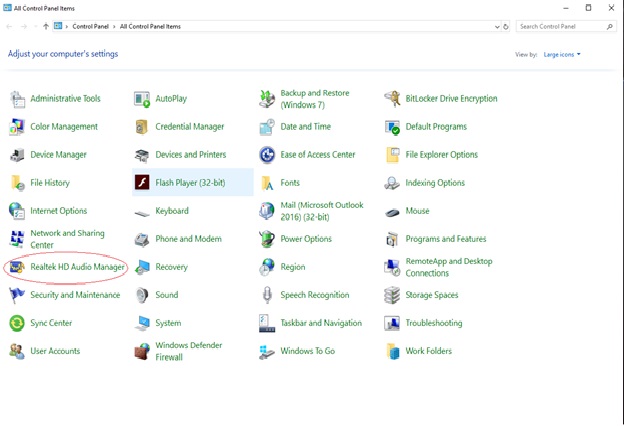Click Network and Sharing Center icon
The width and height of the screenshot is (624, 426).
(18, 239)
